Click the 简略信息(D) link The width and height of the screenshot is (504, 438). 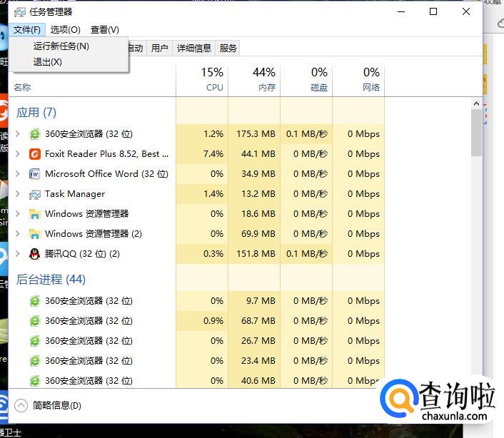pos(57,406)
